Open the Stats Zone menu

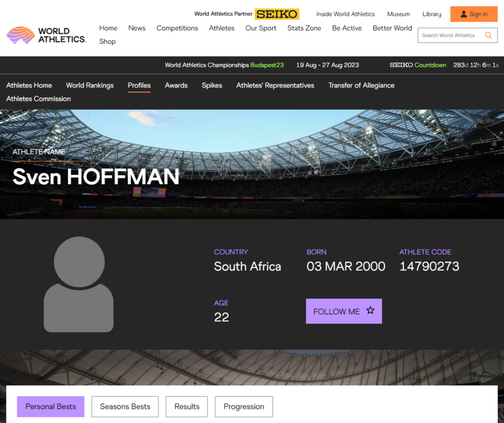pyautogui.click(x=304, y=28)
